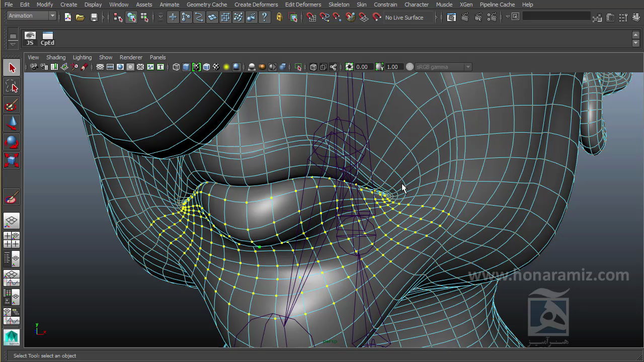Save the current scene
The height and width of the screenshot is (362, 644).
tap(94, 18)
